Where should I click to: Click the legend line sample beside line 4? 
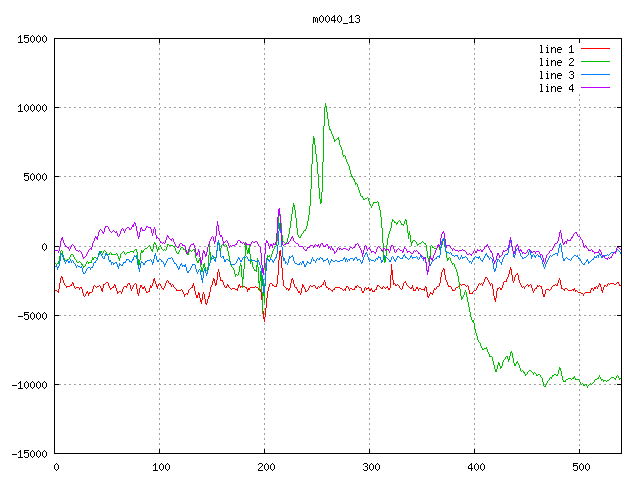point(595,88)
